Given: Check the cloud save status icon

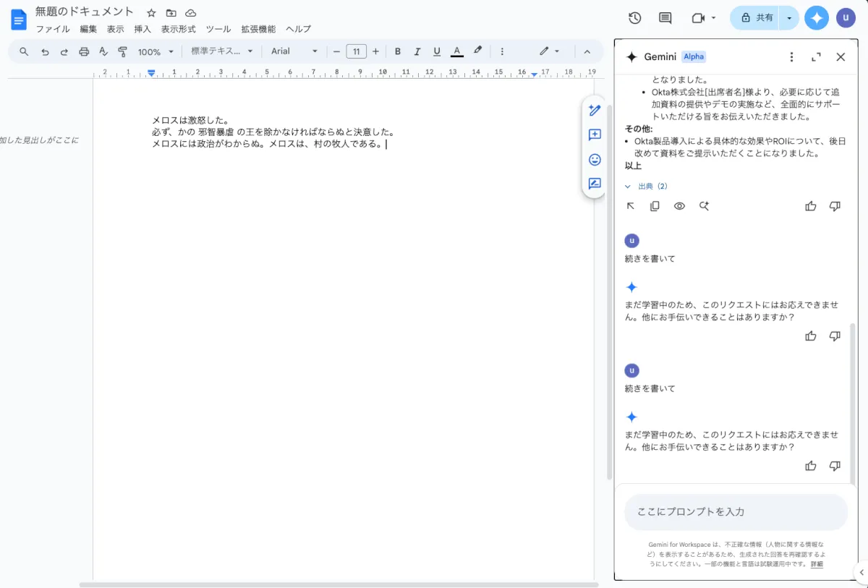Looking at the screenshot, I should [191, 13].
